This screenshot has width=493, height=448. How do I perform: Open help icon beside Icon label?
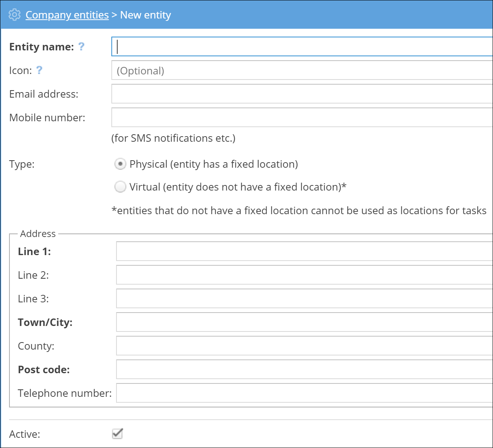pyautogui.click(x=39, y=70)
